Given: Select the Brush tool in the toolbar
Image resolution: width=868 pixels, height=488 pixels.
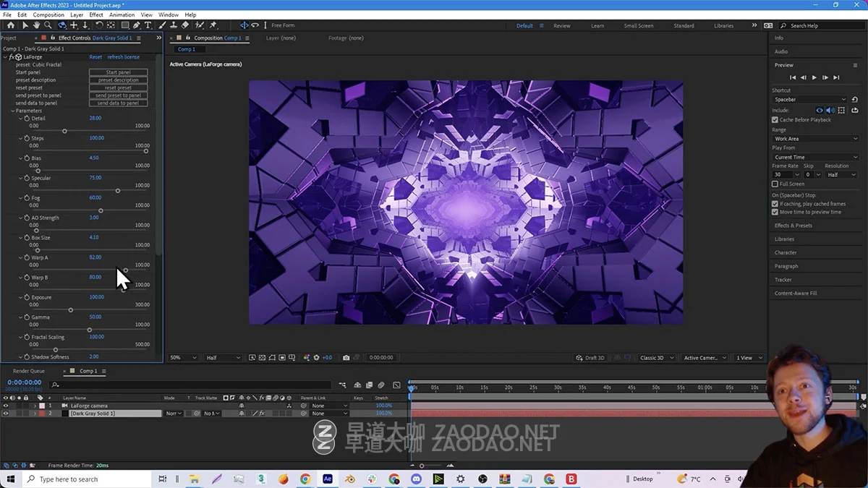Looking at the screenshot, I should (162, 25).
